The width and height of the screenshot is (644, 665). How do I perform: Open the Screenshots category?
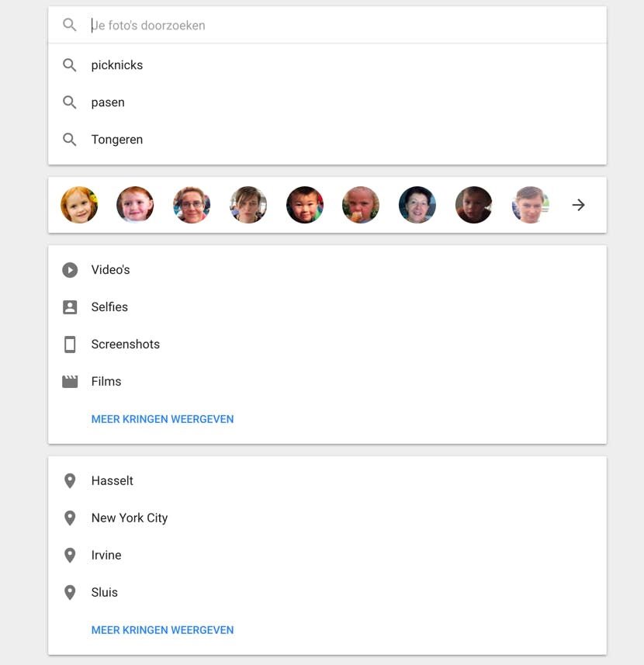pos(126,345)
